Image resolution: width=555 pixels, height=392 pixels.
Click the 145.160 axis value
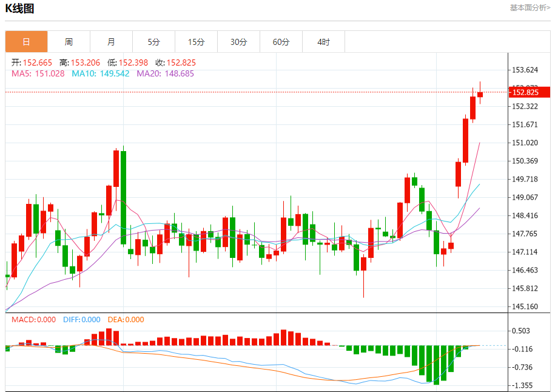pyautogui.click(x=525, y=306)
